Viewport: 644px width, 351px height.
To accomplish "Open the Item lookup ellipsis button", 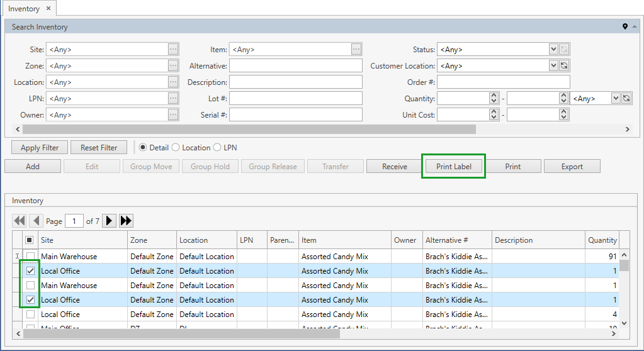I will 356,49.
